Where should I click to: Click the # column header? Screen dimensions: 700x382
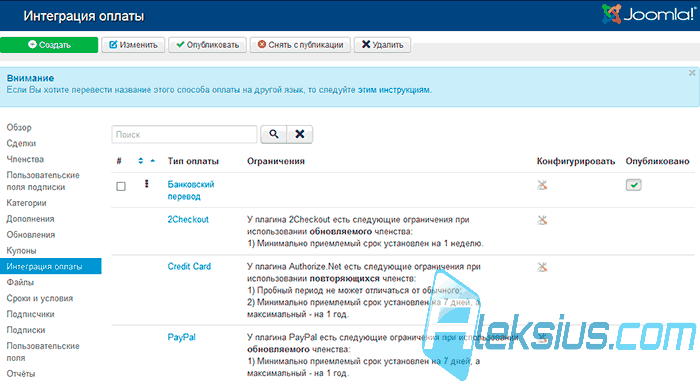coord(119,161)
